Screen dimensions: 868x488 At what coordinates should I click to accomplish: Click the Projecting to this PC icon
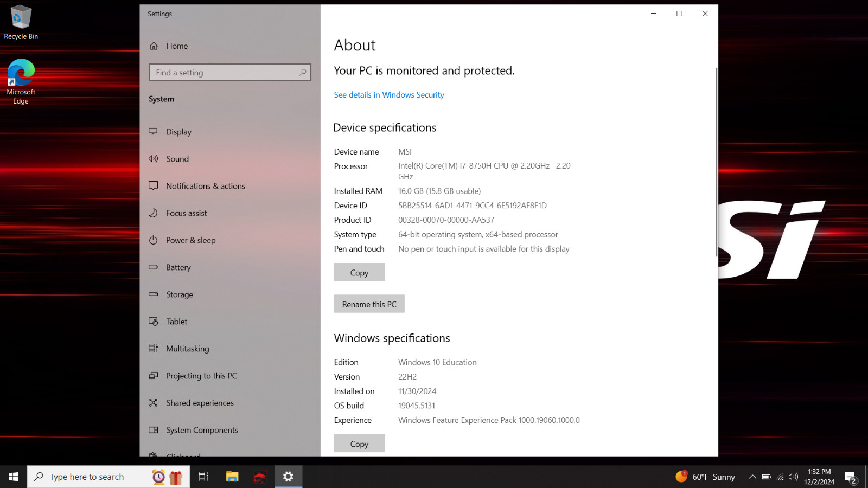point(154,376)
